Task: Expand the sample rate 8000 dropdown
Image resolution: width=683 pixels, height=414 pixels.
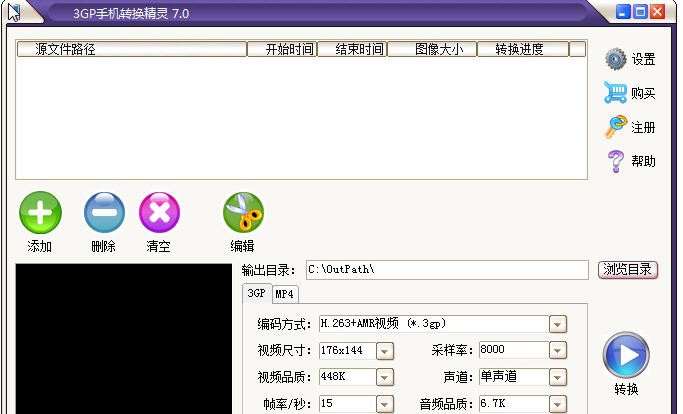Action: [x=558, y=350]
